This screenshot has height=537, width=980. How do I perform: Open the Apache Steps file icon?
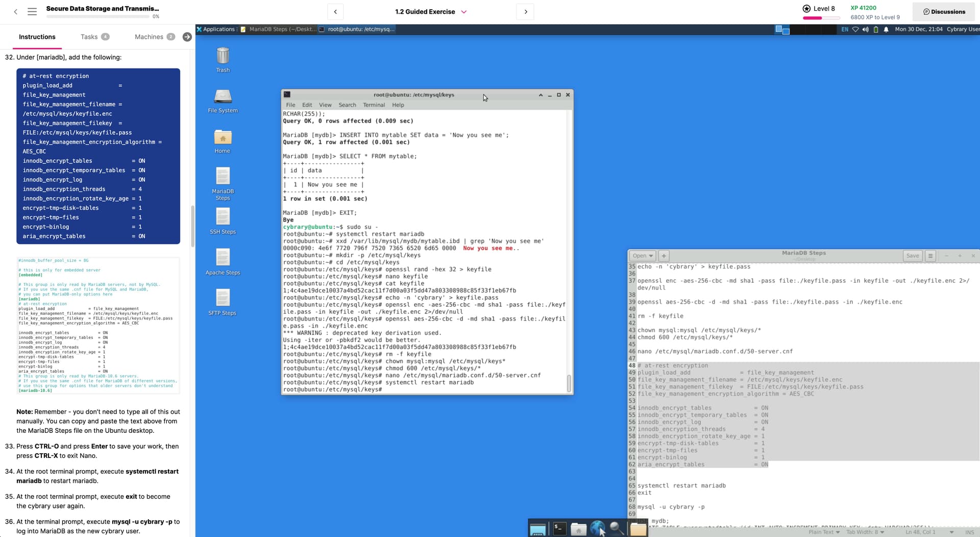click(223, 258)
